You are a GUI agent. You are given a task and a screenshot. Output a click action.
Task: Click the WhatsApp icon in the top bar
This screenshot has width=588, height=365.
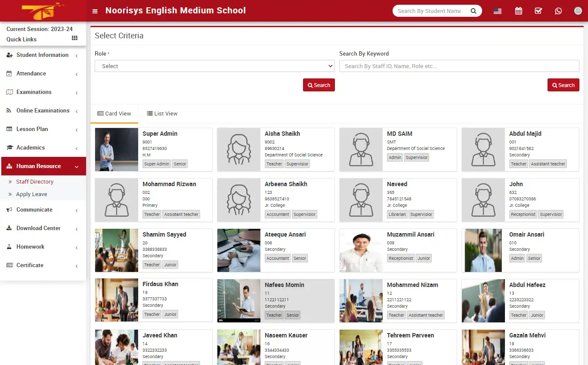click(558, 10)
